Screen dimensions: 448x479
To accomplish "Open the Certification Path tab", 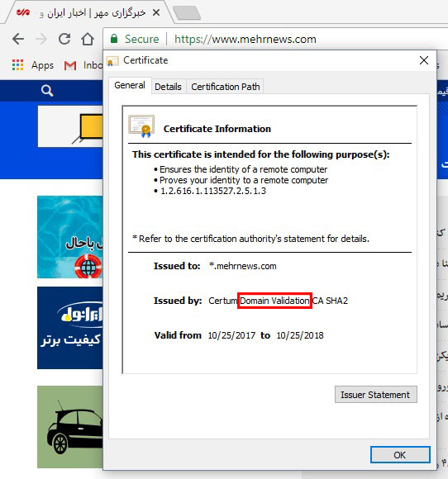I will (x=226, y=87).
